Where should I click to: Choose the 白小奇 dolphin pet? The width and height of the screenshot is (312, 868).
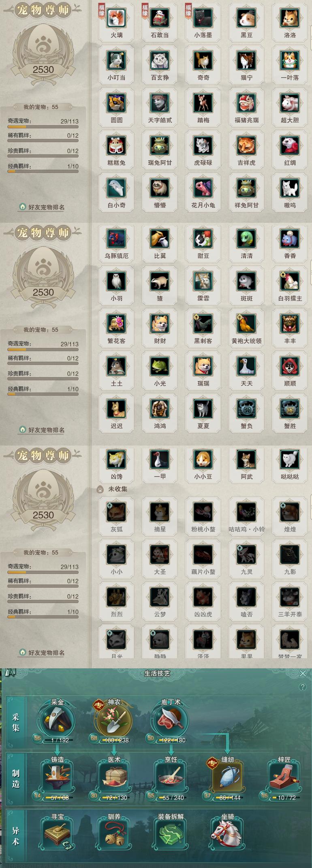(x=117, y=188)
